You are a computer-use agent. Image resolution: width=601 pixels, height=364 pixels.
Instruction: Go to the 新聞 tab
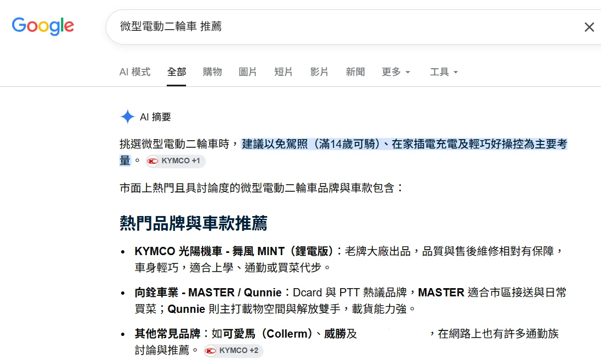click(356, 72)
